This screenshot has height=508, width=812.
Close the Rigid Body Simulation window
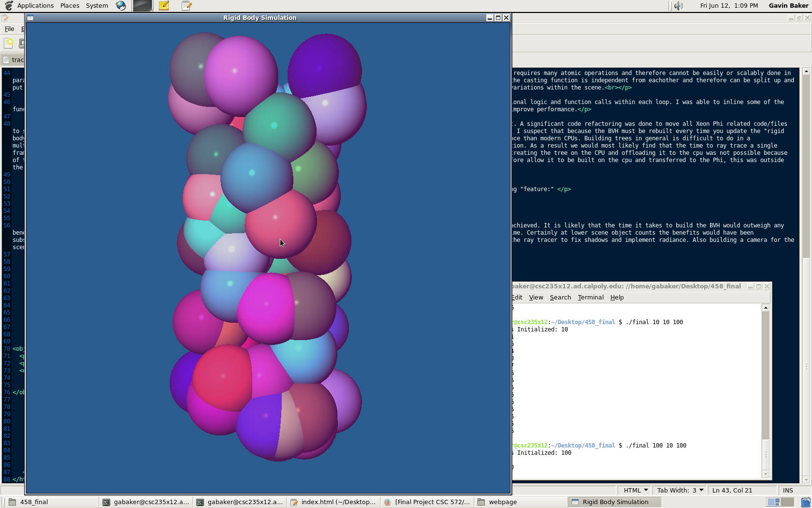click(x=506, y=18)
